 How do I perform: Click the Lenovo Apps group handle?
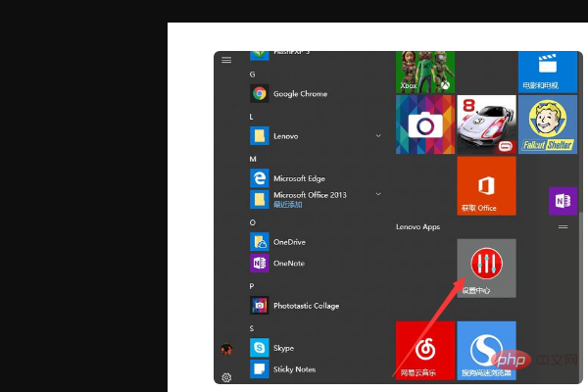563,227
